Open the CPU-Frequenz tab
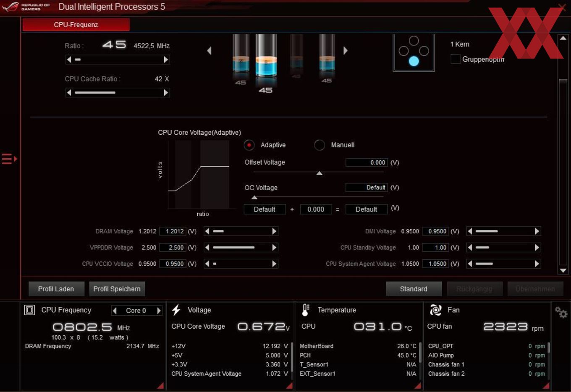 [76, 25]
